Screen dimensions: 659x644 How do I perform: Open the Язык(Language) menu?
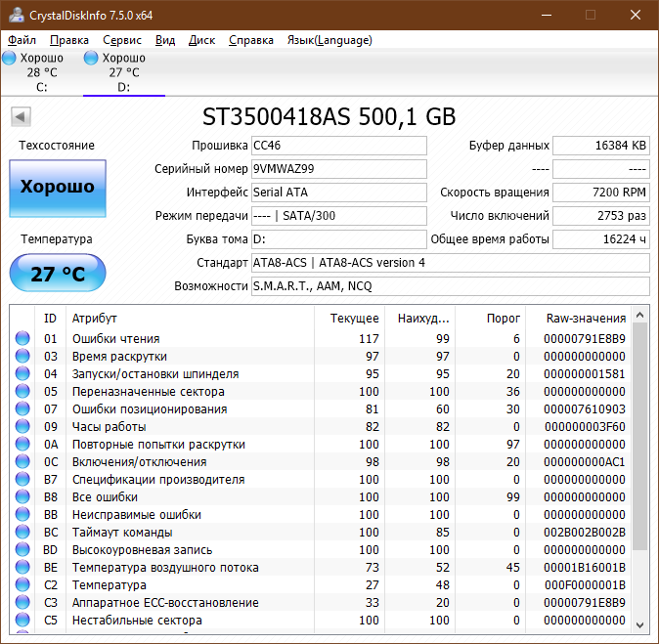(x=329, y=40)
